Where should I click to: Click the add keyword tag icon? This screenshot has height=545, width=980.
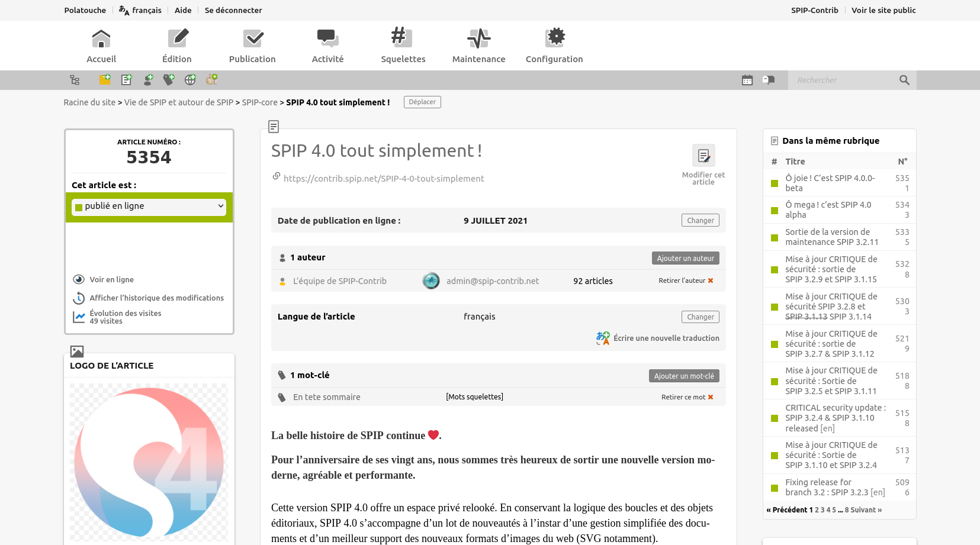tap(169, 79)
